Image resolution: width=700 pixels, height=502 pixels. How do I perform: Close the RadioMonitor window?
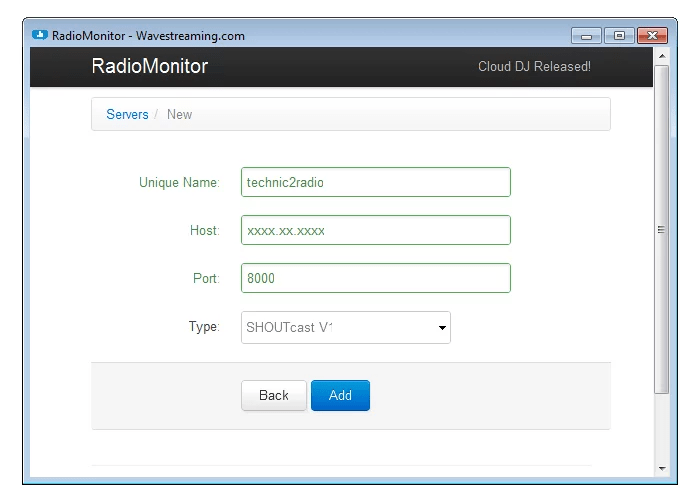[652, 36]
